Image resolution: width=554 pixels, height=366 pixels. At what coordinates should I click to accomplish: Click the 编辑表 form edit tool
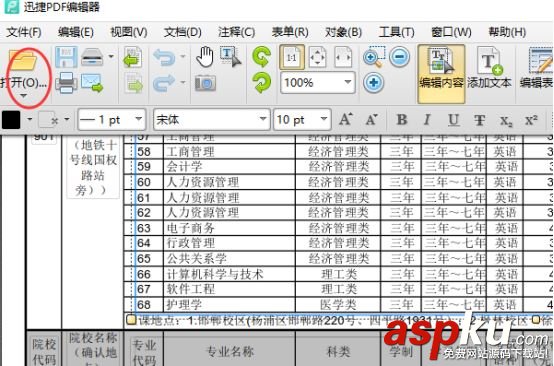[536, 69]
